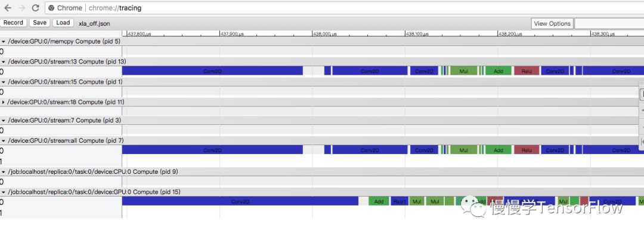
Task: Start a new trace with Record button
Action: 14,23
